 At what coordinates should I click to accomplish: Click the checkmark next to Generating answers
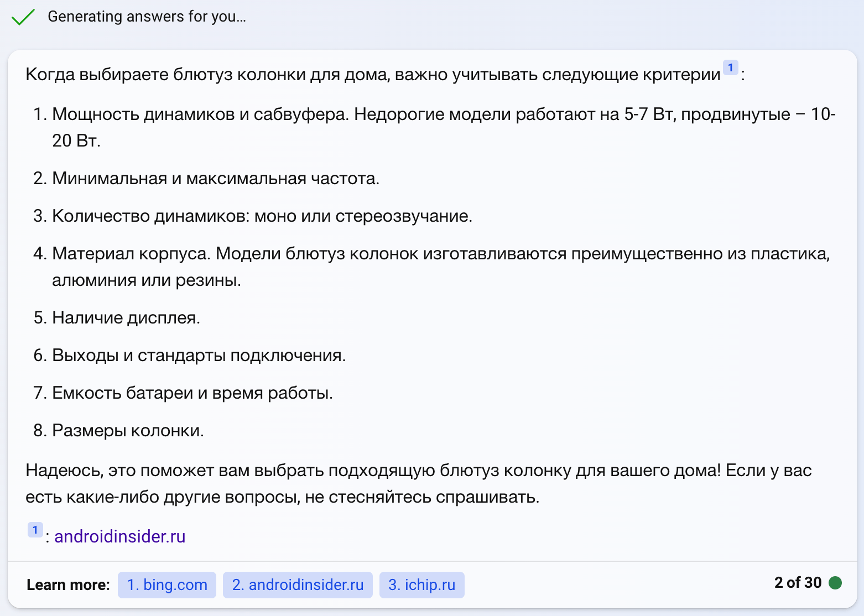click(x=22, y=17)
